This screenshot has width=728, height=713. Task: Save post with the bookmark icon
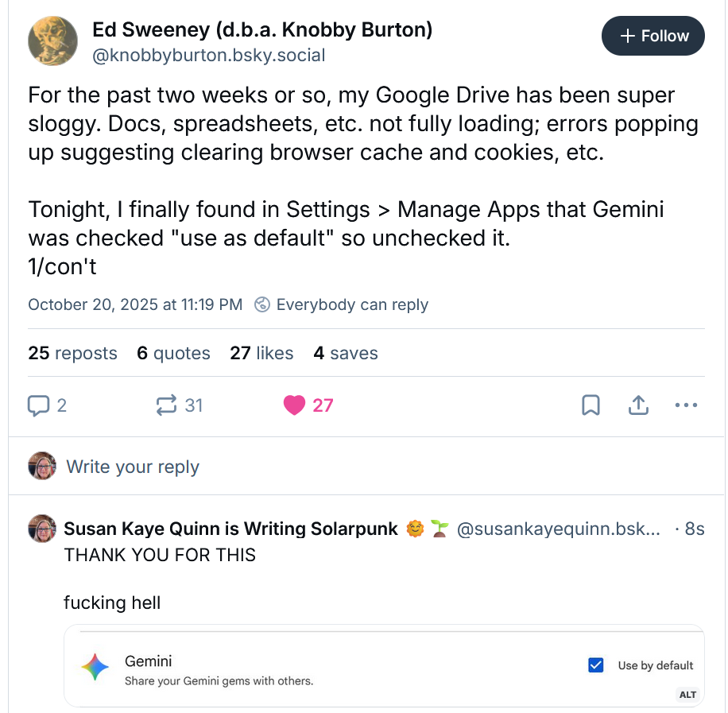click(591, 405)
